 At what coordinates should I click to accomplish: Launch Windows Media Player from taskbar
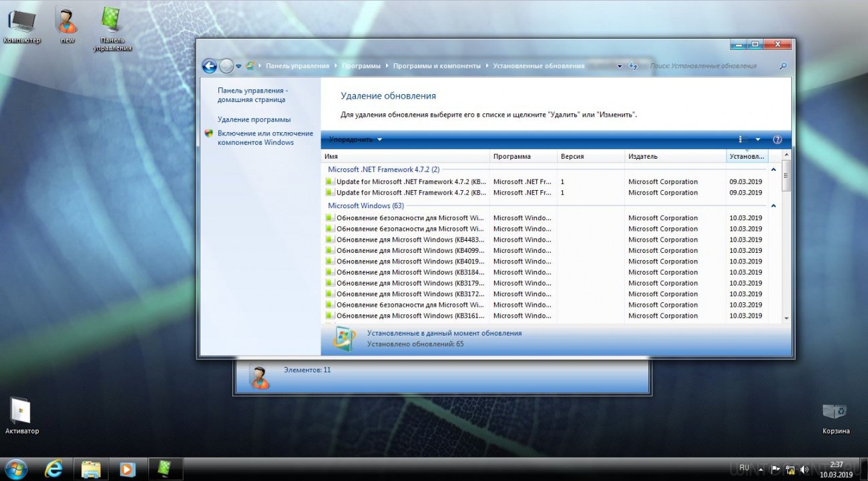click(x=127, y=469)
